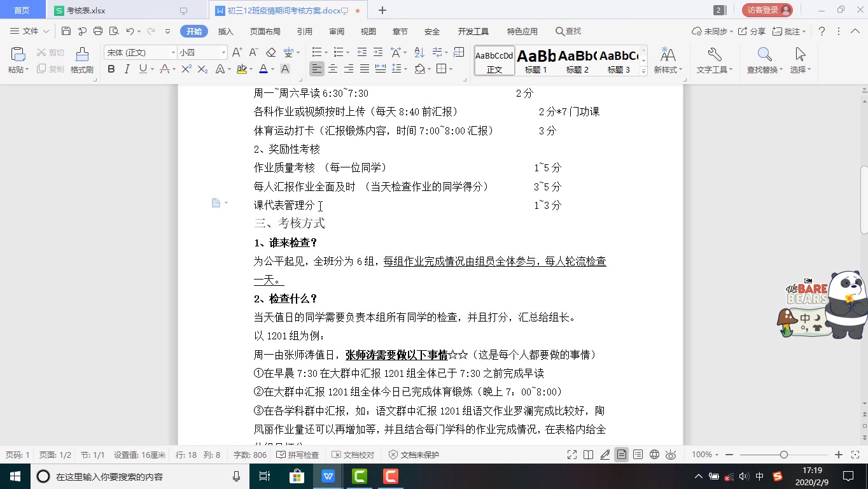868x489 pixels.
Task: Click the Sort (A-Z) icon
Action: tap(419, 52)
